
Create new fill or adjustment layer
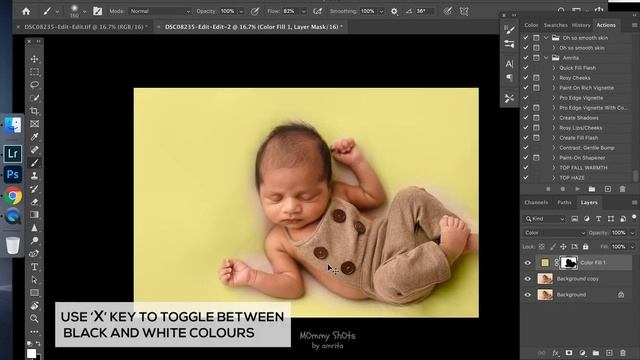click(x=582, y=353)
